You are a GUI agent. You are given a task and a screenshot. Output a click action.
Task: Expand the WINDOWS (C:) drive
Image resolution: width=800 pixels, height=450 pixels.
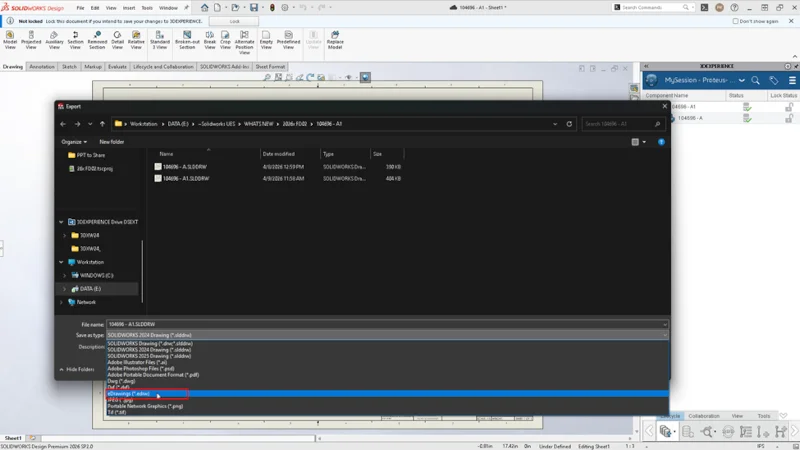tap(64, 275)
